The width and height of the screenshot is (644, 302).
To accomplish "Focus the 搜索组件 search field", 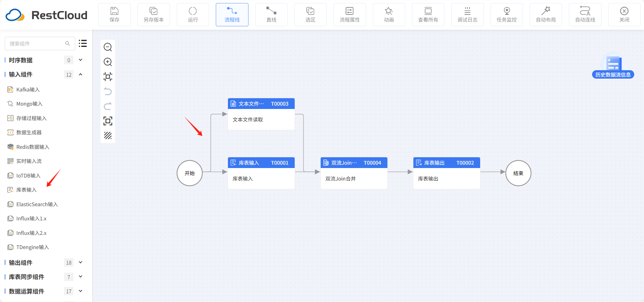I will tap(40, 44).
